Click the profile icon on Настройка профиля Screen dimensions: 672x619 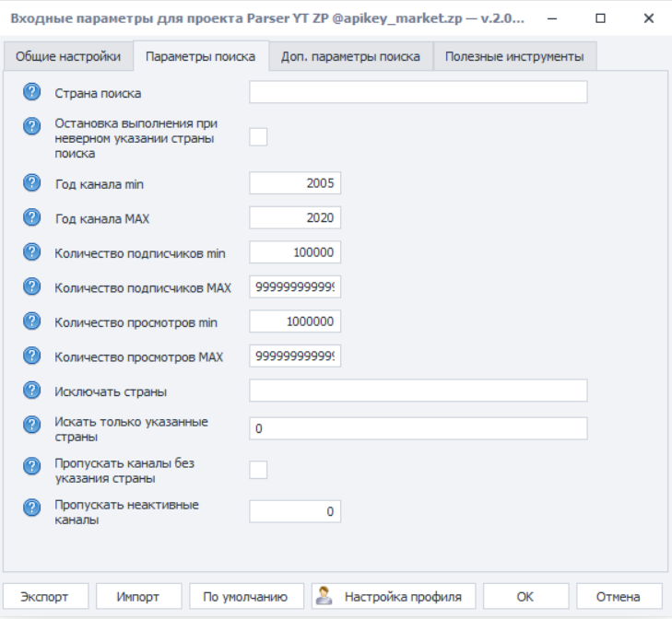(324, 596)
